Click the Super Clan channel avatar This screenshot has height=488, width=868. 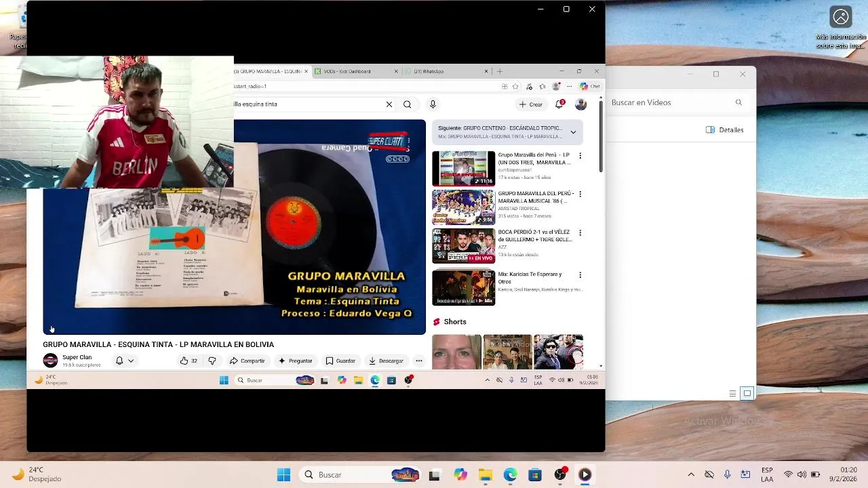(50, 361)
